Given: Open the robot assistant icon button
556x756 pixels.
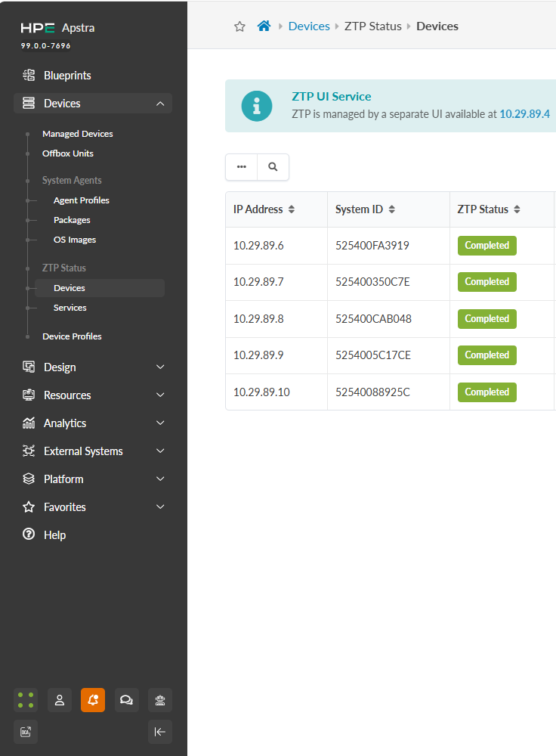Looking at the screenshot, I should click(160, 700).
